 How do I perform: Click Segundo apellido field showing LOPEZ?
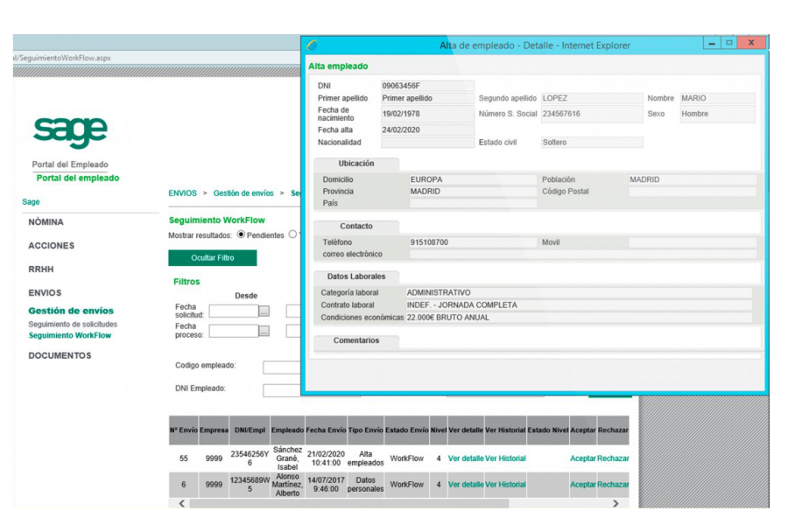(x=592, y=99)
